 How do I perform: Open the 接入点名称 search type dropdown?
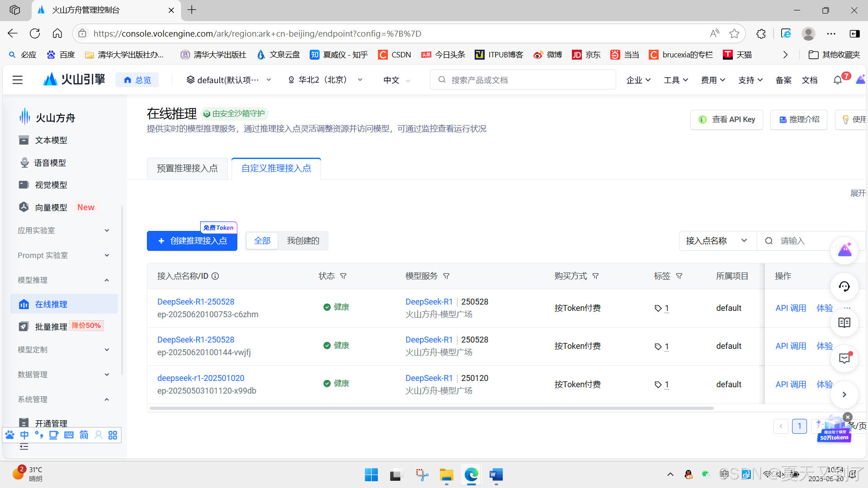[x=717, y=241]
